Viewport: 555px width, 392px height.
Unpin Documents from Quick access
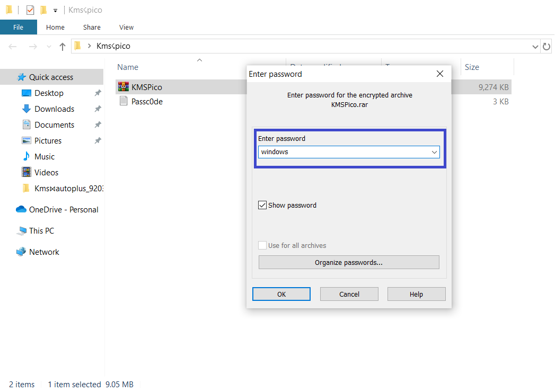click(x=98, y=124)
